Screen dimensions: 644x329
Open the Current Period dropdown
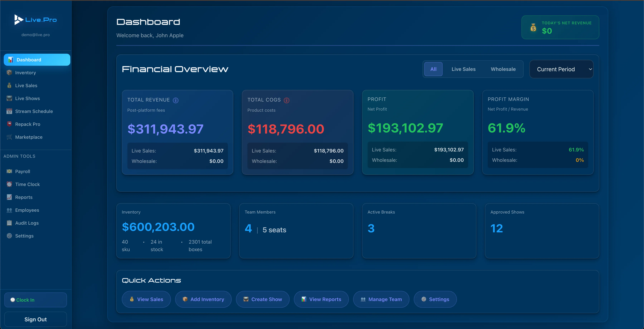561,69
